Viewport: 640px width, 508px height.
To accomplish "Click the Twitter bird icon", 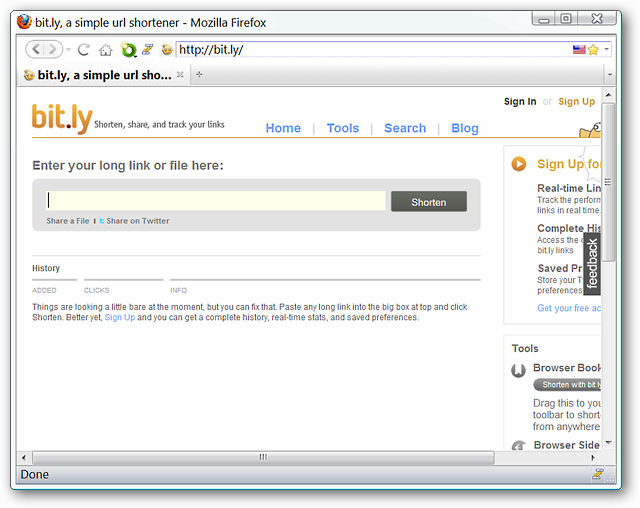I will (x=102, y=221).
